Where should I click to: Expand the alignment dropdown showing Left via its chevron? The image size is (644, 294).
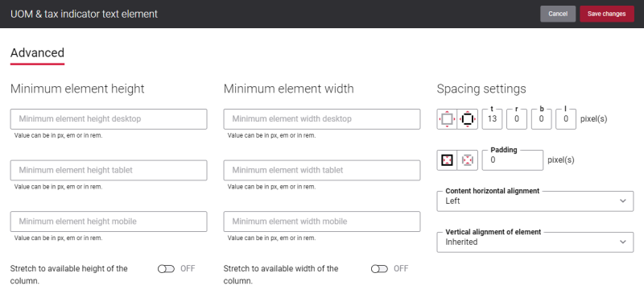coord(623,201)
